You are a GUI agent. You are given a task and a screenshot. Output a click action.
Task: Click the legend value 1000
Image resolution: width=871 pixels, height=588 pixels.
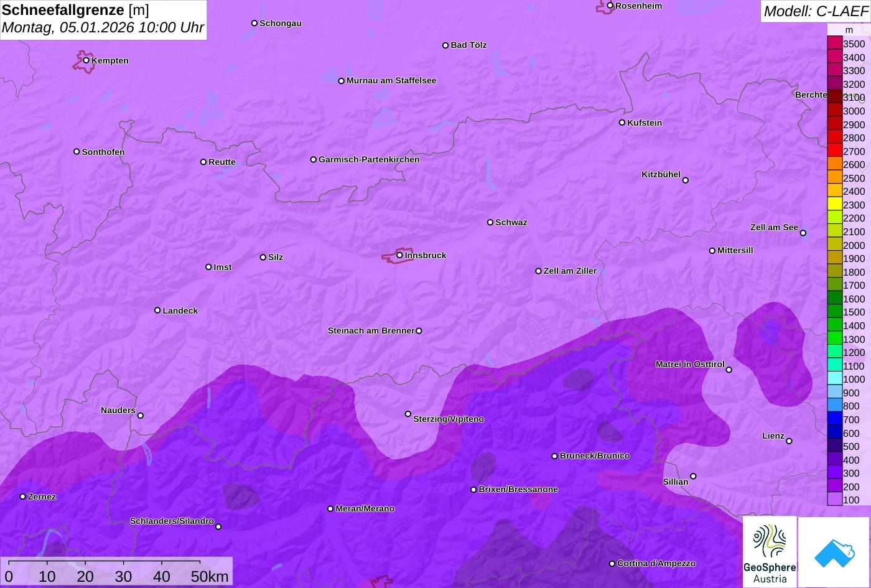coord(854,379)
